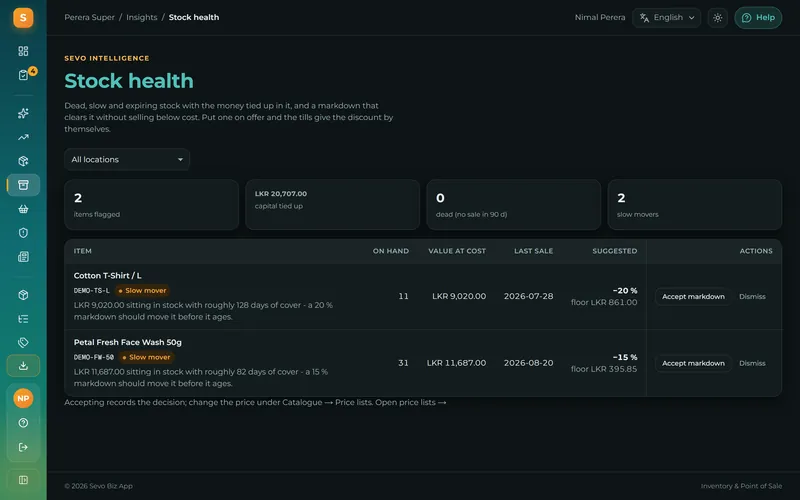Screen dimensions: 800x500
Task: Open the clipboard tasks icon with badge
Action: tap(23, 75)
